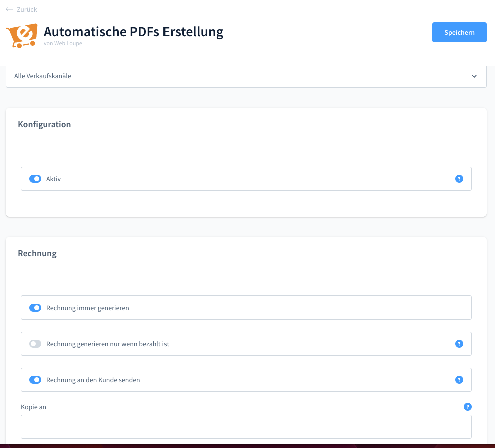Click the orange shopping cart plugin logo
This screenshot has width=495, height=448.
coord(22,35)
